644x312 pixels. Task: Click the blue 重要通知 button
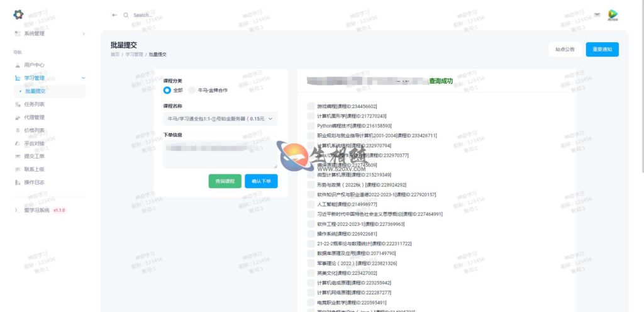[x=602, y=49]
